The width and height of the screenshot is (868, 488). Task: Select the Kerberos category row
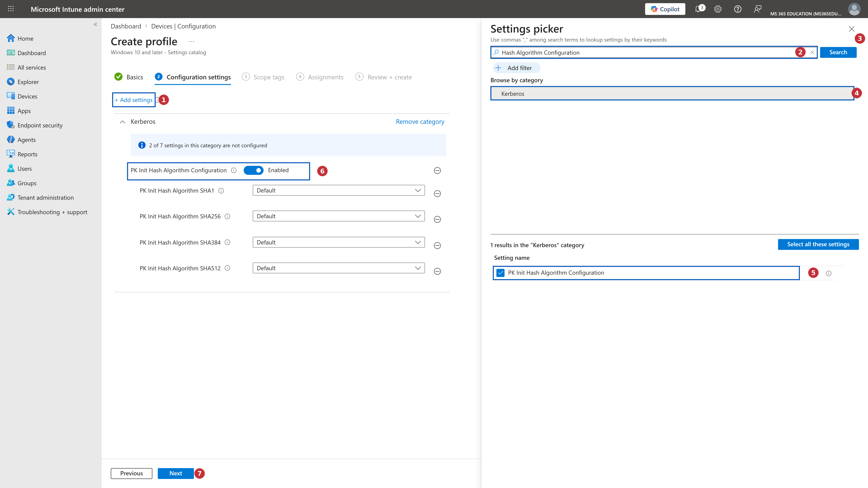(x=672, y=94)
